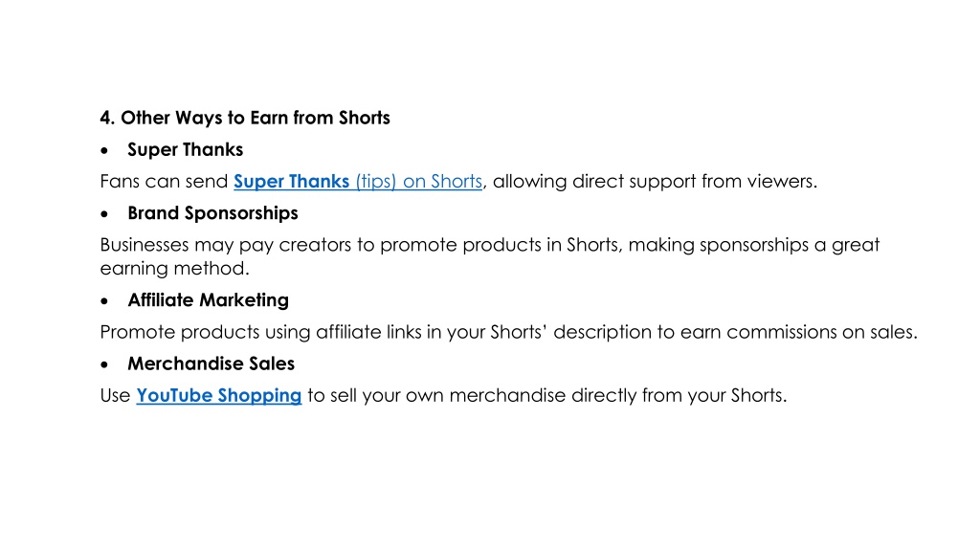
Task: Click the words 'earning method.'
Action: click(174, 268)
